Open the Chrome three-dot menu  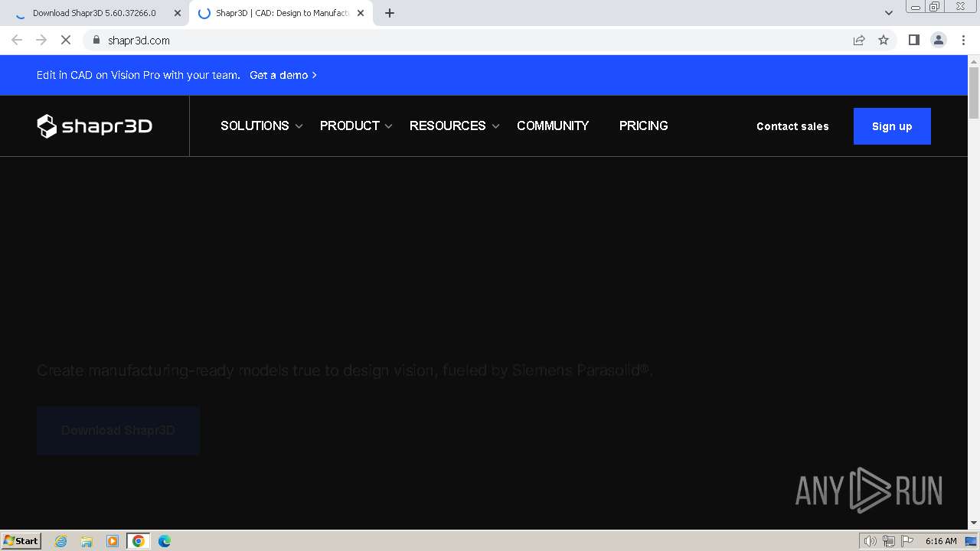pyautogui.click(x=963, y=40)
